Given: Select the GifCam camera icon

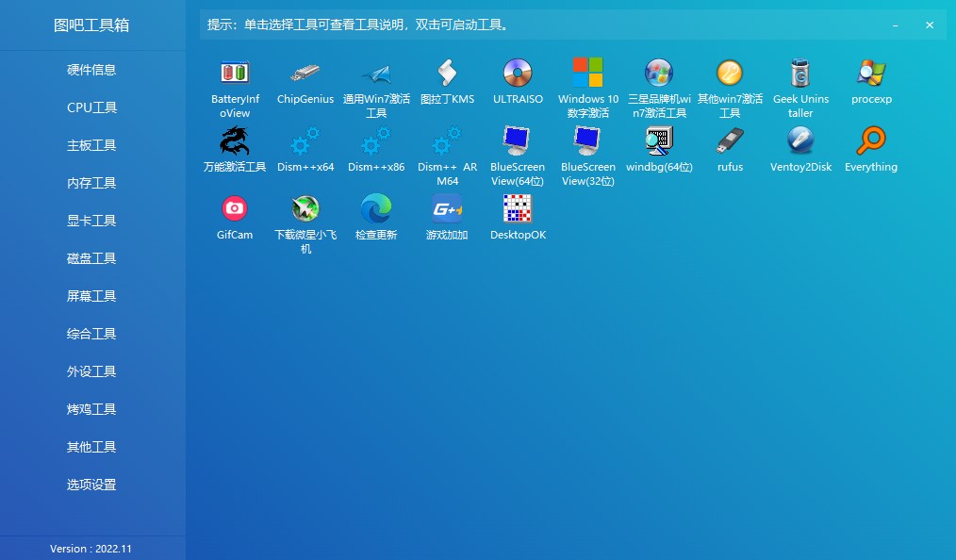Looking at the screenshot, I should tap(235, 208).
